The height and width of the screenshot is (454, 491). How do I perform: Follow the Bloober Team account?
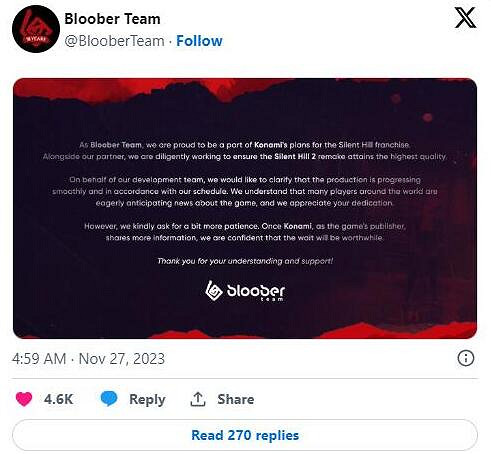click(x=199, y=41)
